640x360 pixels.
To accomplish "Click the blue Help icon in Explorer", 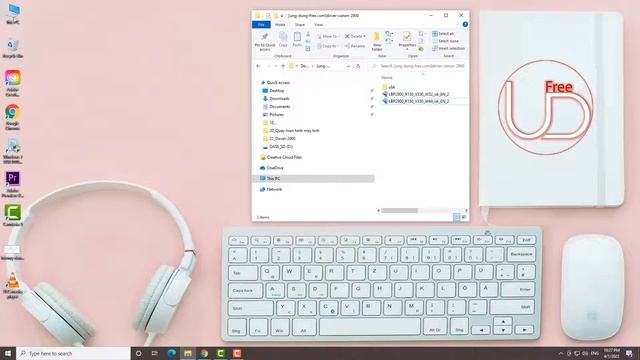I will point(465,24).
